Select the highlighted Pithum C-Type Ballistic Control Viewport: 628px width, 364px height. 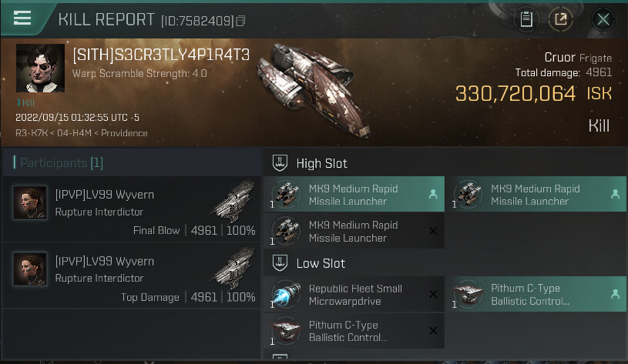click(537, 295)
